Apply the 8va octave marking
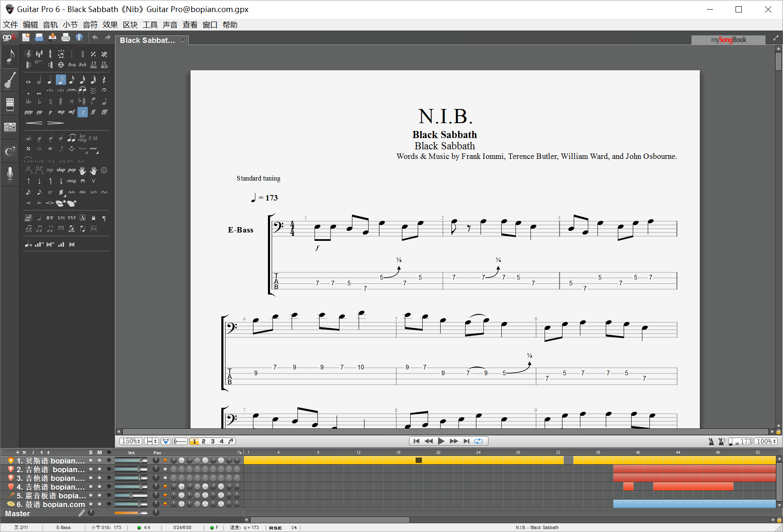Screen dimensions: 783x532 72,65
